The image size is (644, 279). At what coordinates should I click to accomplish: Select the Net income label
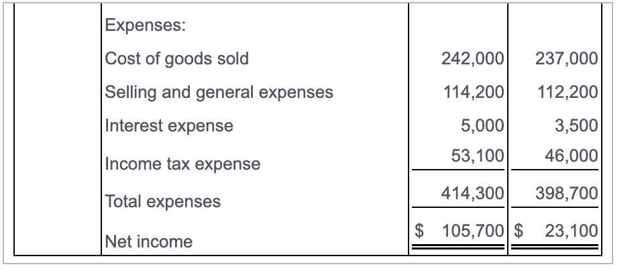(149, 241)
